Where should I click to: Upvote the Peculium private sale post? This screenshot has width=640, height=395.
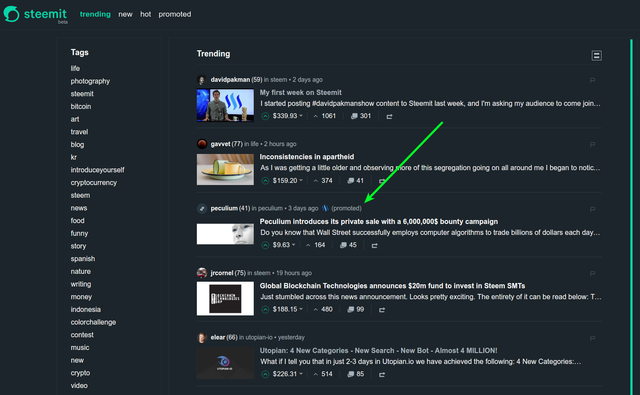(x=265, y=245)
